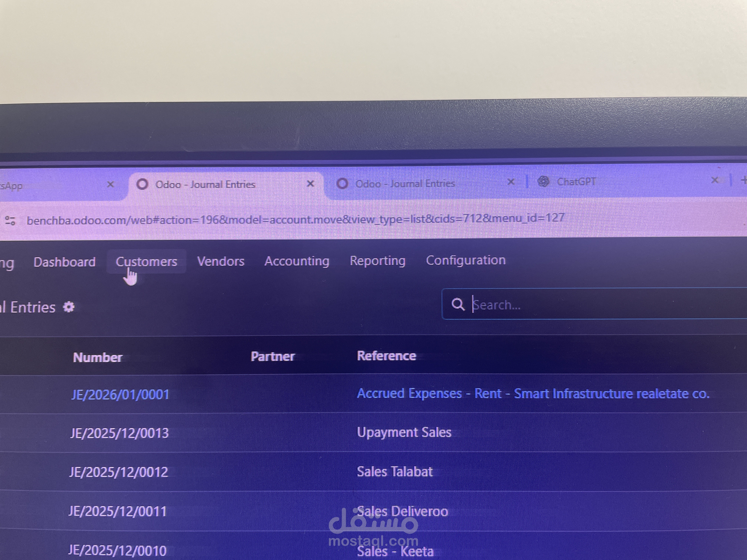
Task: Close the WhatsApp tab
Action: point(110,184)
